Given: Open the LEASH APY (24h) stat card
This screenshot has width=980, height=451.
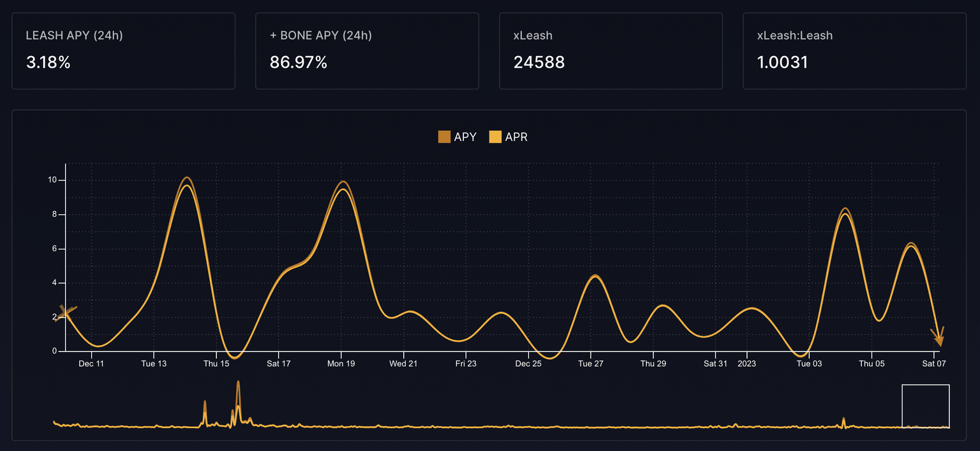Looking at the screenshot, I should click(123, 50).
